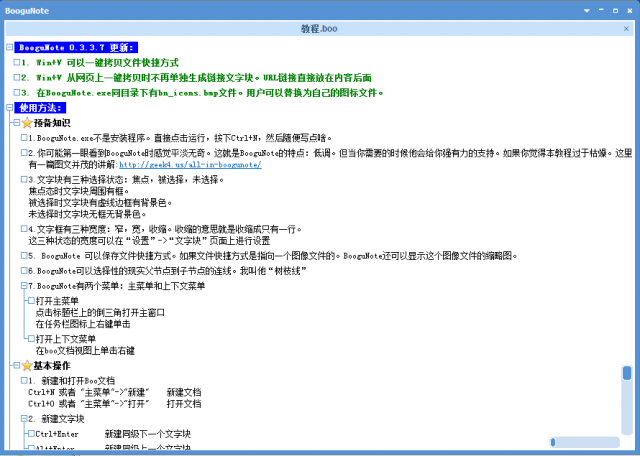Close the BooguNote window
Image resolution: width=640 pixels, height=456 pixels.
click(630, 11)
